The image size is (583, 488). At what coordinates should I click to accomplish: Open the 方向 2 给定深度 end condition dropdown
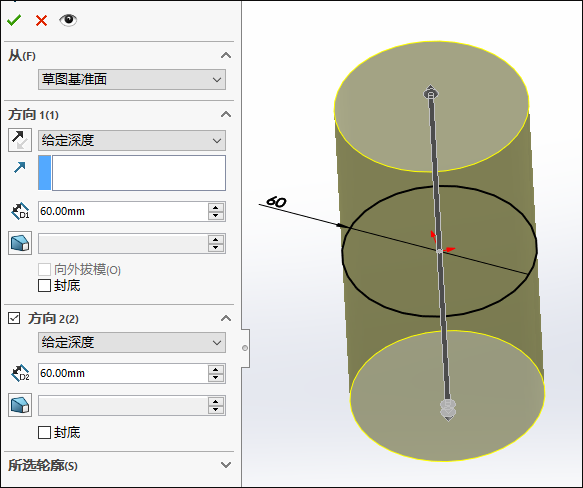coord(132,342)
